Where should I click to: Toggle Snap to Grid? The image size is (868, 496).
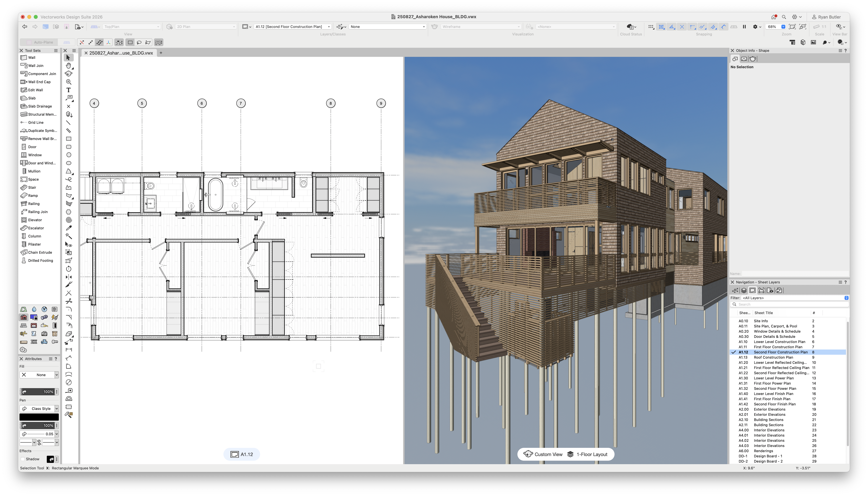[x=651, y=27]
